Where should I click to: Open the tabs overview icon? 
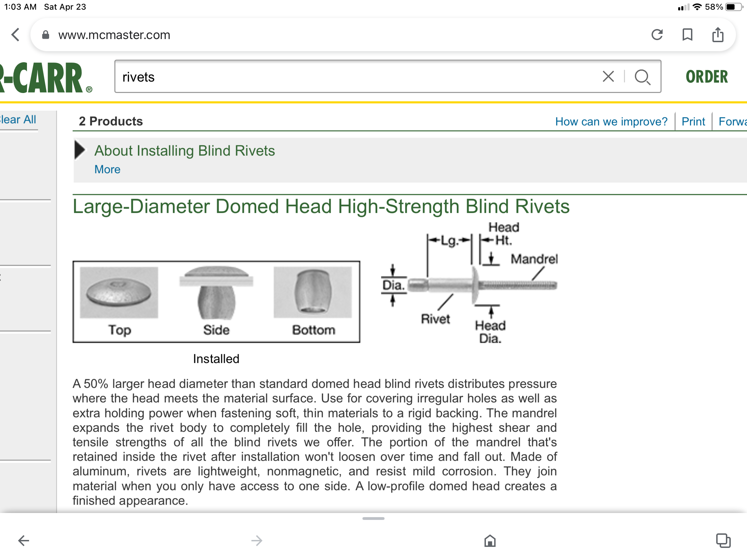pyautogui.click(x=723, y=541)
